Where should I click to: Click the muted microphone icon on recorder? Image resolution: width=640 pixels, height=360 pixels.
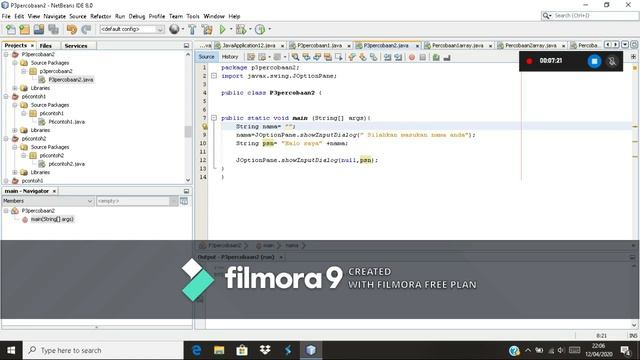612,61
